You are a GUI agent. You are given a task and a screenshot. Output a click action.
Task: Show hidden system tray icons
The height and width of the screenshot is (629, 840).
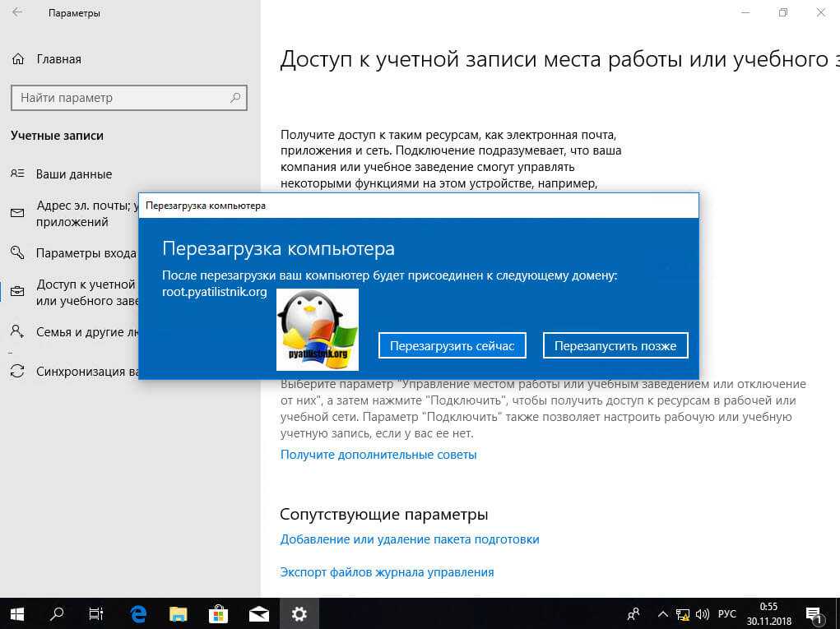(662, 613)
